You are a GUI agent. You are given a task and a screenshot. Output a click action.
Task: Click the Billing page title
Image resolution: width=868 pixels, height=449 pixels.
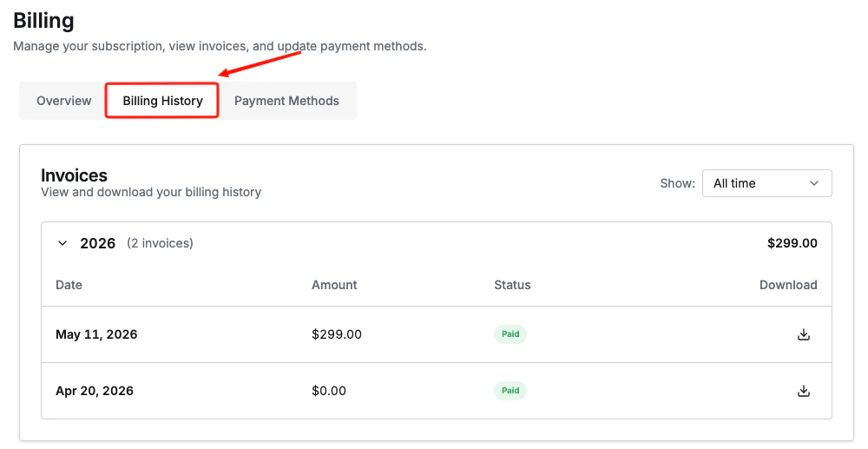[x=43, y=21]
